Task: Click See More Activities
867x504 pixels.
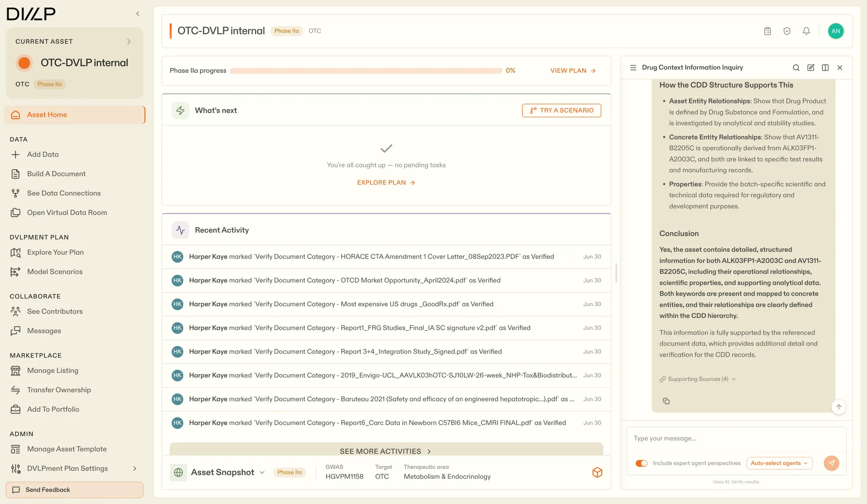Action: point(386,451)
